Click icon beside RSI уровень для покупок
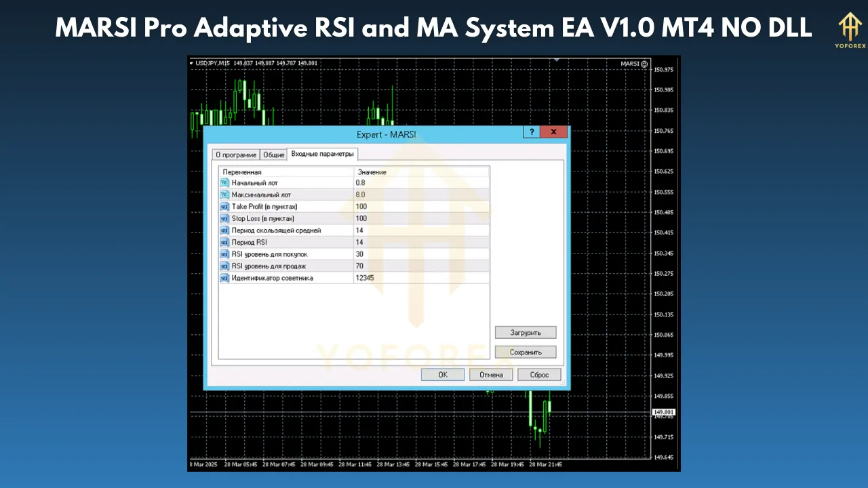The width and height of the screenshot is (868, 488). [224, 254]
